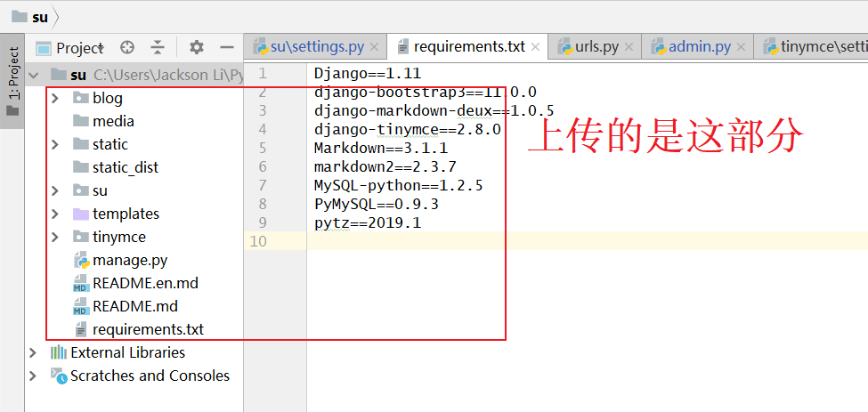
Task: Close the su\settings.py tab
Action: tap(374, 47)
